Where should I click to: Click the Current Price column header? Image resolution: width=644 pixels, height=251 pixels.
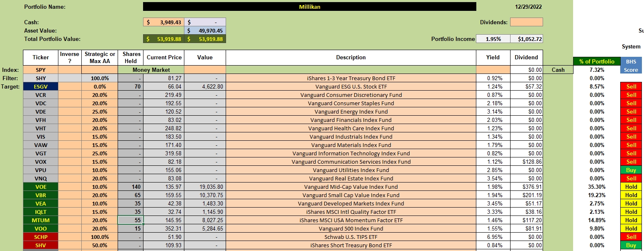[164, 58]
